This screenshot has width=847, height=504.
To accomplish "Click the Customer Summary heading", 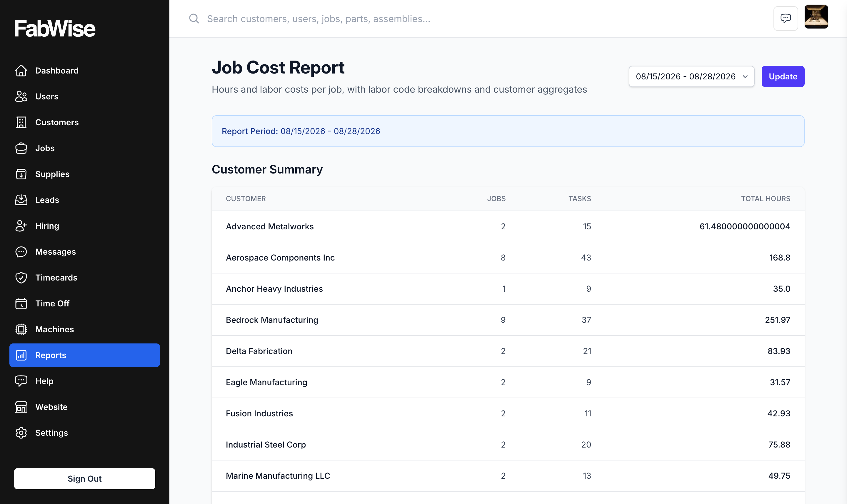I will pos(267,169).
